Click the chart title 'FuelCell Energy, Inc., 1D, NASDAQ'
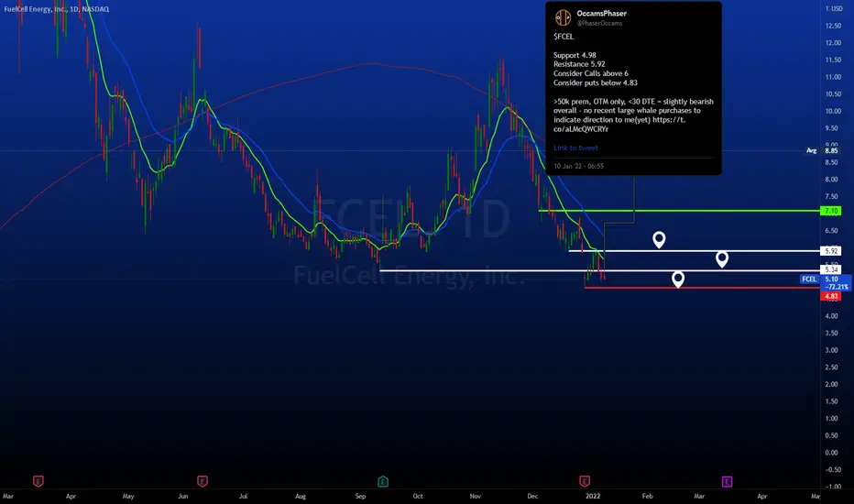 [x=57, y=9]
